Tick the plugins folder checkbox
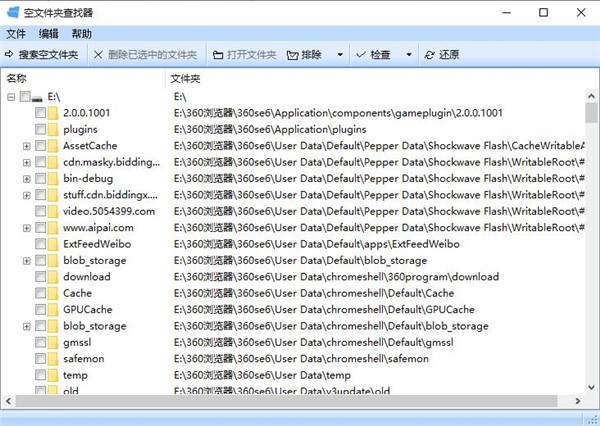This screenshot has width=600, height=426. click(x=40, y=129)
